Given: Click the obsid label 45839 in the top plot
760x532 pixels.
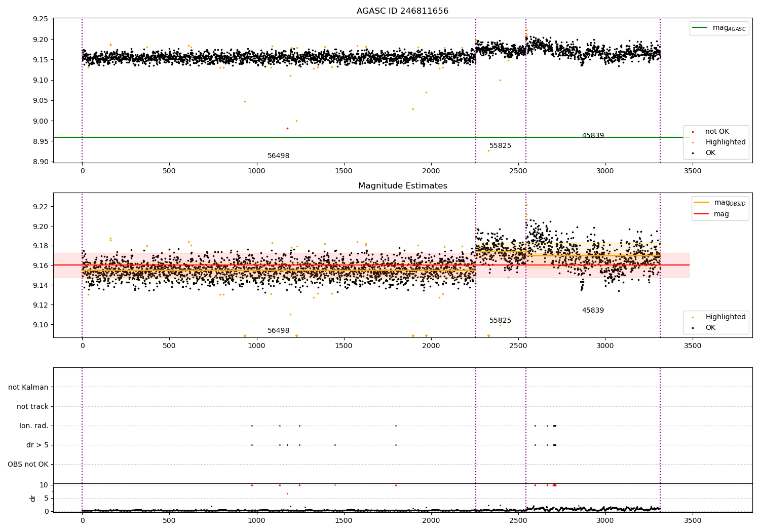Looking at the screenshot, I should pyautogui.click(x=593, y=136).
